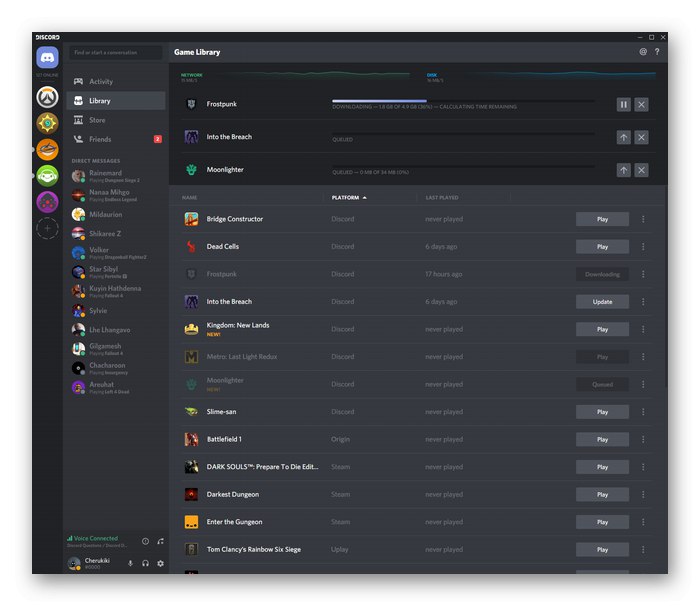
Task: Open more options for Enter the Gungeon
Action: point(643,522)
